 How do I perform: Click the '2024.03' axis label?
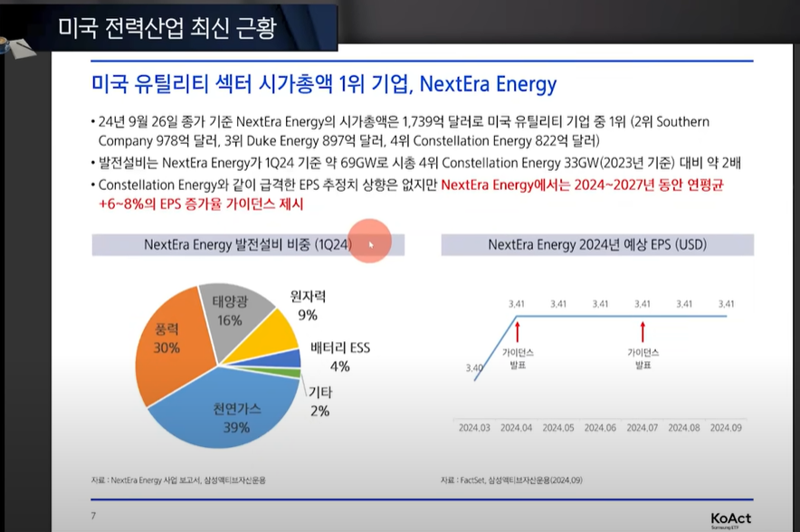(474, 428)
